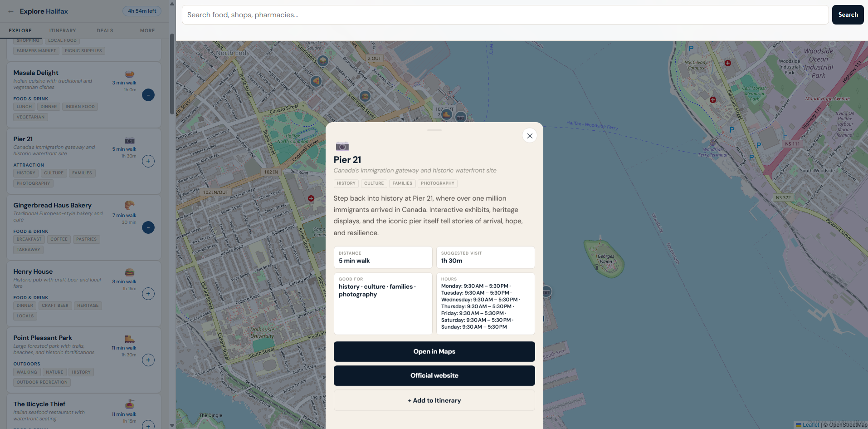Click the Locals tag on Henry House
The width and height of the screenshot is (868, 429).
coord(25,316)
